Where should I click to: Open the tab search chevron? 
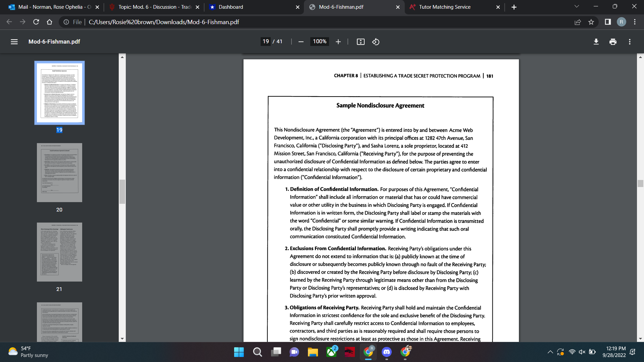pos(576,6)
